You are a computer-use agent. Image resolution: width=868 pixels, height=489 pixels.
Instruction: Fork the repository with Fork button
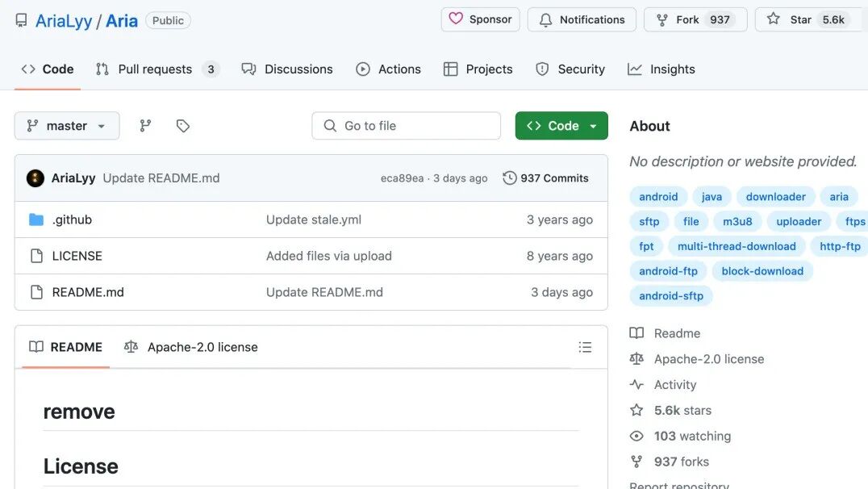point(695,19)
